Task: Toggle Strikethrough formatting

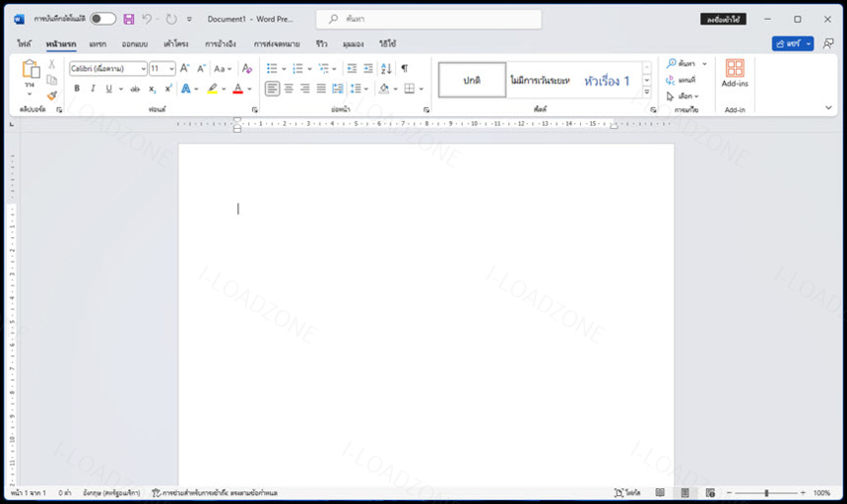Action: tap(135, 89)
